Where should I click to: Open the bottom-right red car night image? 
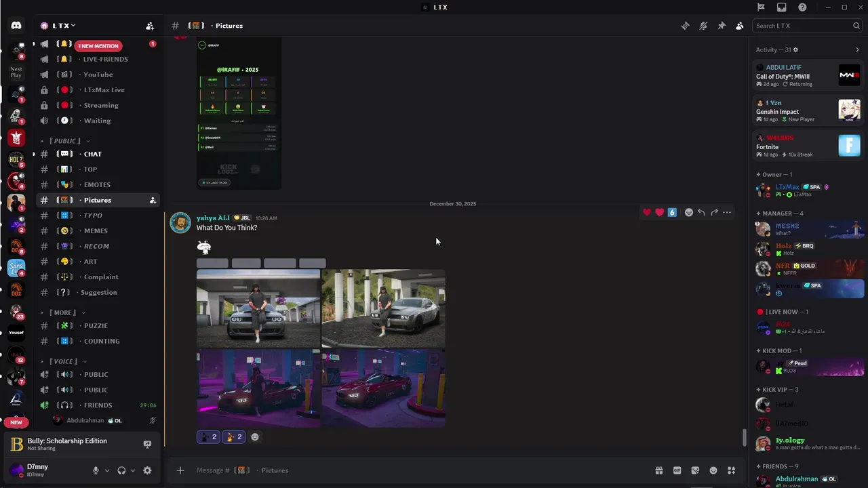pyautogui.click(x=384, y=388)
